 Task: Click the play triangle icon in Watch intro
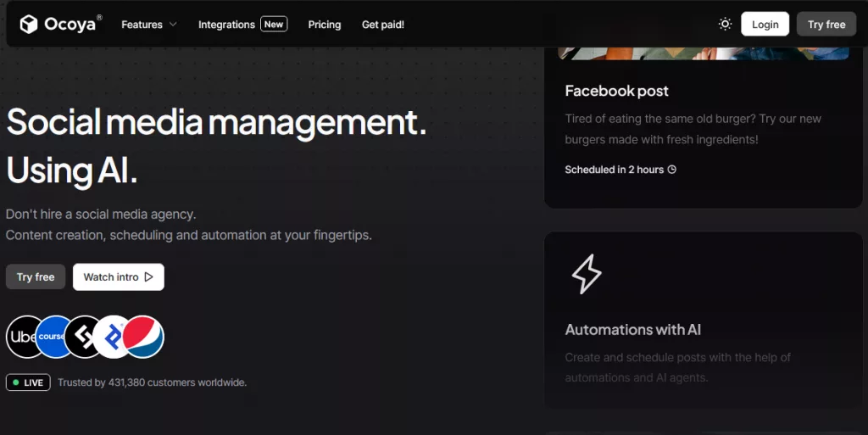pyautogui.click(x=148, y=276)
